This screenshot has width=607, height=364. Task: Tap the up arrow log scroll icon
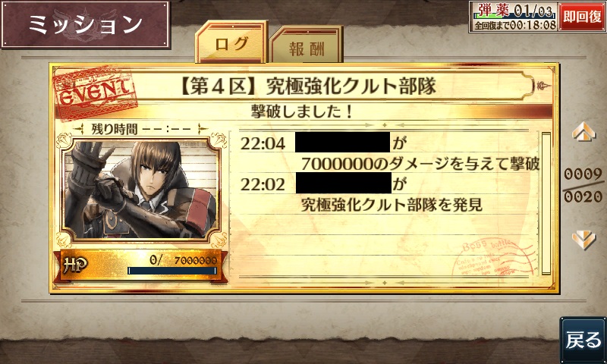(583, 131)
